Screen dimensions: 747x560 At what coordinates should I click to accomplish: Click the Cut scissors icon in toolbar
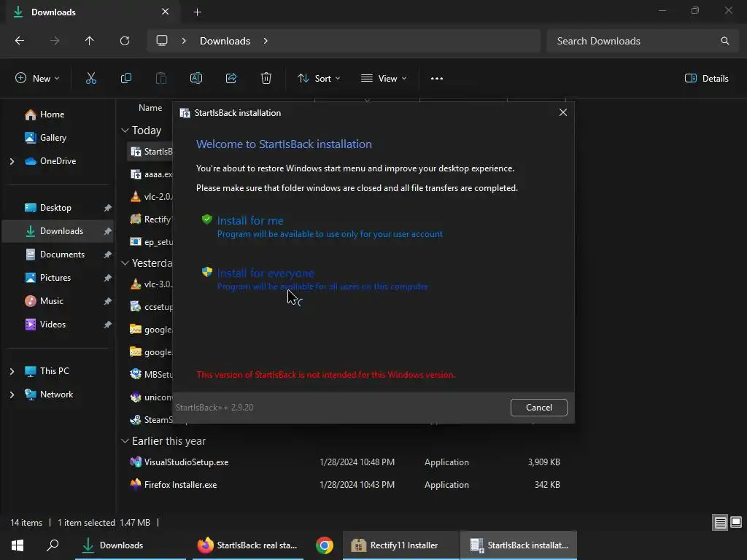[90, 79]
